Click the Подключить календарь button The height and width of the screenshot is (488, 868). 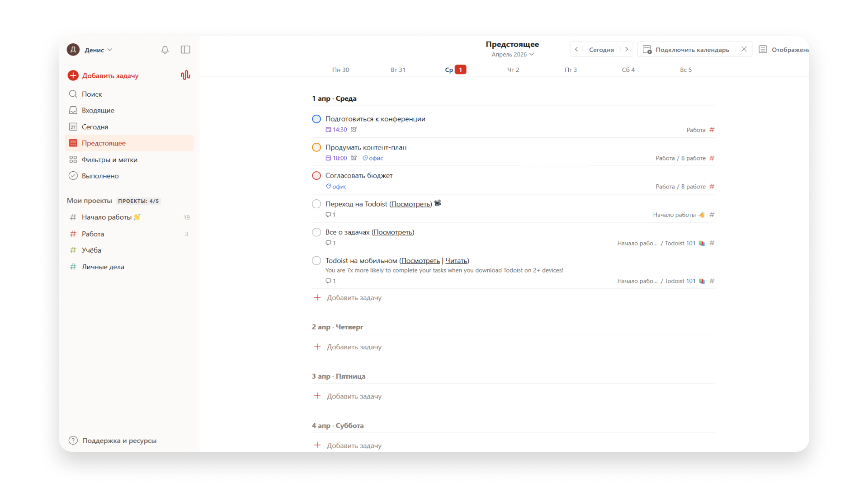point(692,49)
